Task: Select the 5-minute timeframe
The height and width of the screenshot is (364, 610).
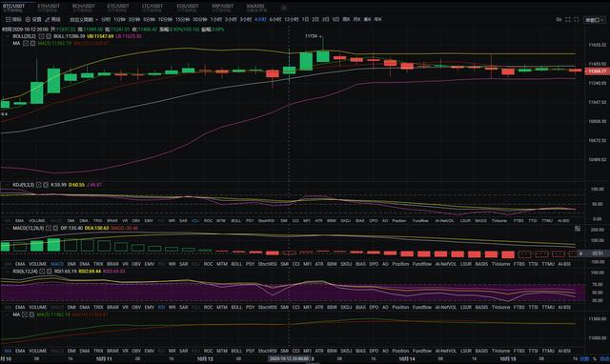Action: (x=150, y=19)
